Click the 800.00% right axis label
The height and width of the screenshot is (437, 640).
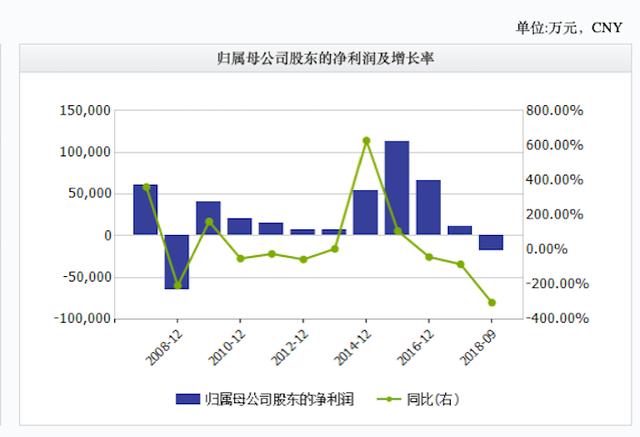pyautogui.click(x=554, y=111)
